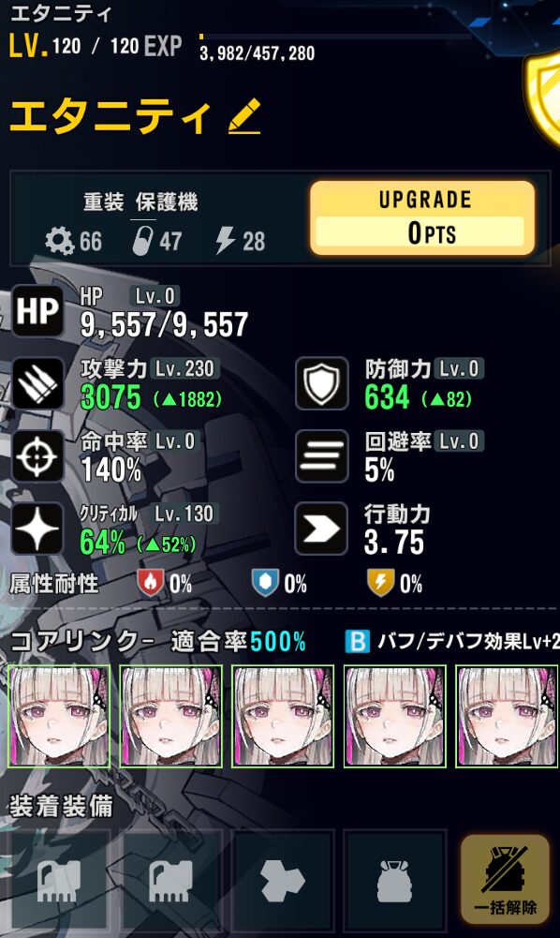The height and width of the screenshot is (938, 560).
Task: Open the first empty equipment slot
Action: (59, 881)
